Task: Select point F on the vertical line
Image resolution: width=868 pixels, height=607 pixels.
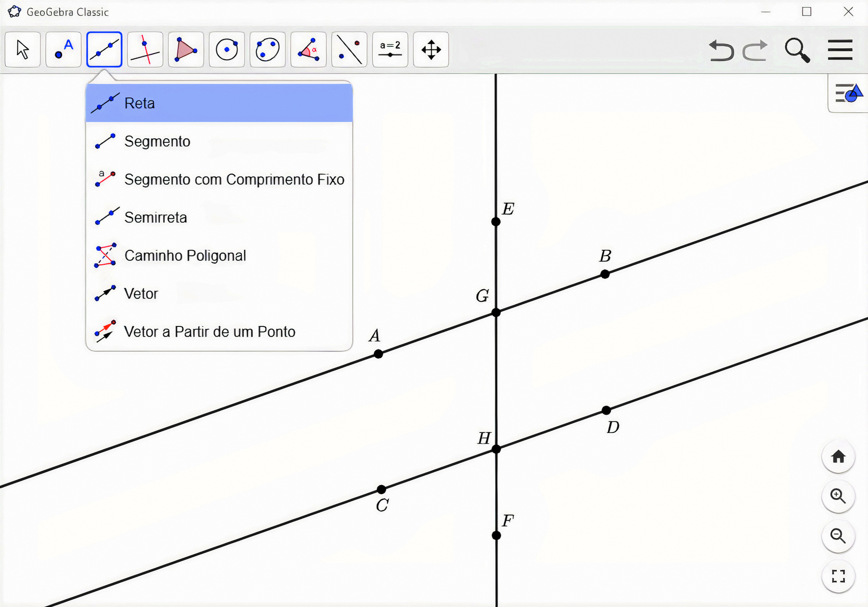Action: 496,536
